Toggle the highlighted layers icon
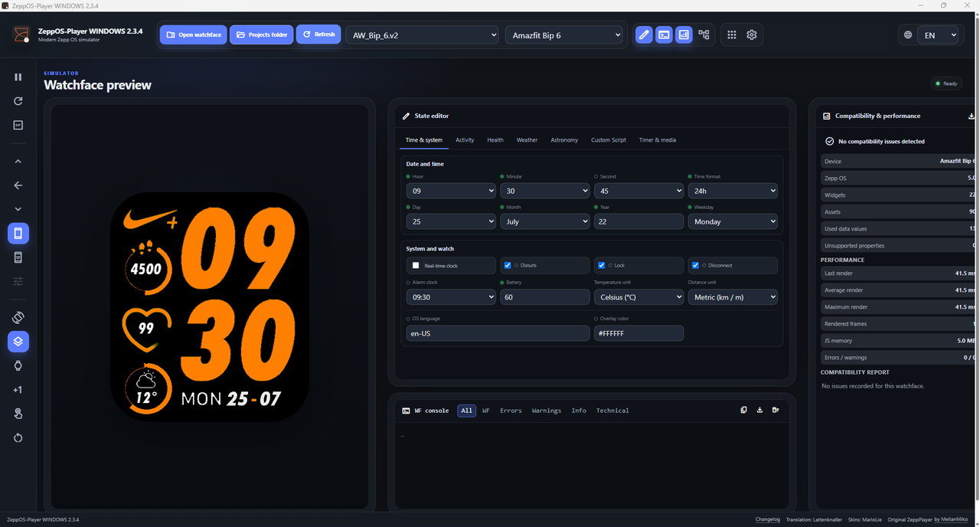The width and height of the screenshot is (980, 527). [18, 342]
